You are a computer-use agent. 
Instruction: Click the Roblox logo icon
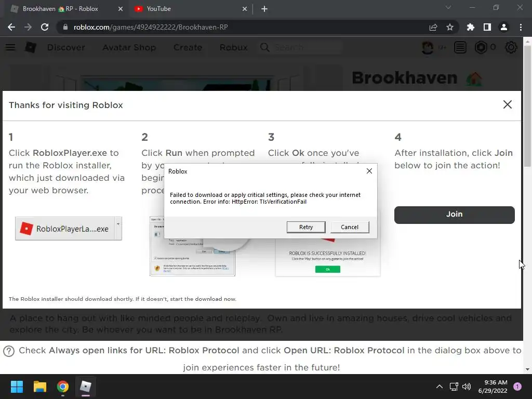pyautogui.click(x=31, y=47)
